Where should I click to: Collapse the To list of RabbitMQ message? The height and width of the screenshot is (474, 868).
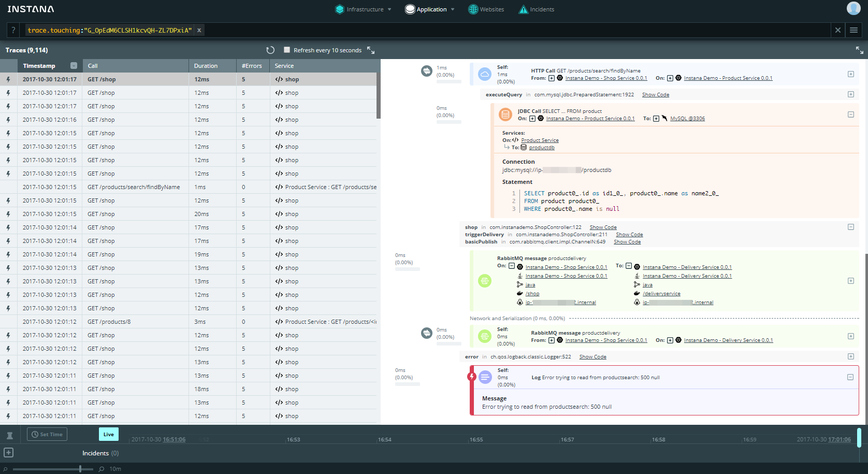pyautogui.click(x=629, y=266)
